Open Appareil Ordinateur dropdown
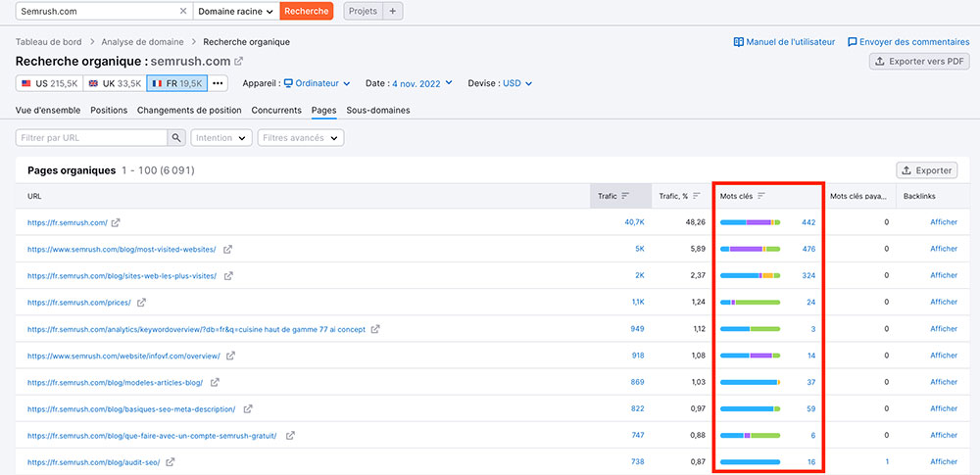The height and width of the screenshot is (475, 980). tap(317, 83)
